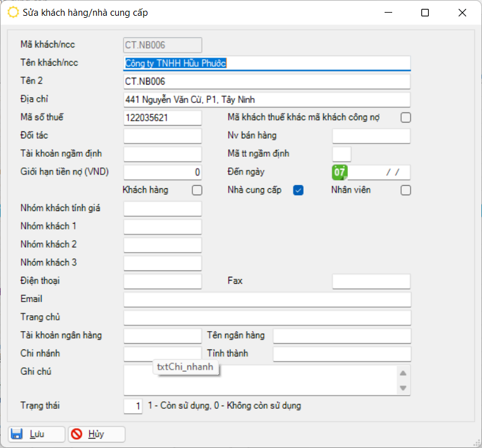The image size is (482, 448).
Task: Click the Giới hạn tiền nợ field
Action: coord(163,173)
